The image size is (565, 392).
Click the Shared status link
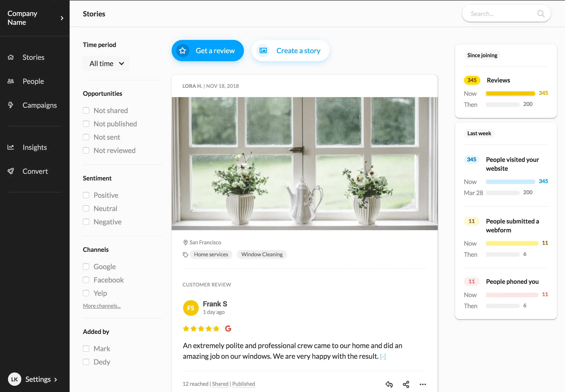coord(220,384)
